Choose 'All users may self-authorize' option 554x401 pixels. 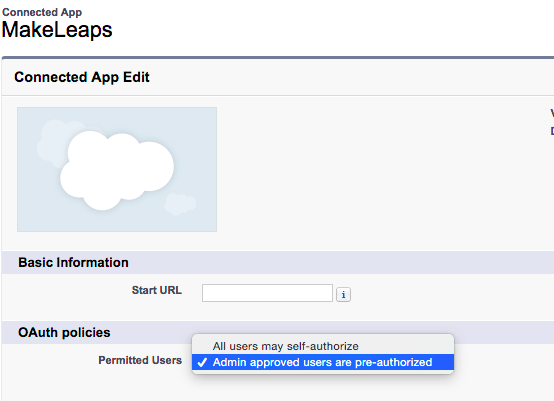pos(323,346)
